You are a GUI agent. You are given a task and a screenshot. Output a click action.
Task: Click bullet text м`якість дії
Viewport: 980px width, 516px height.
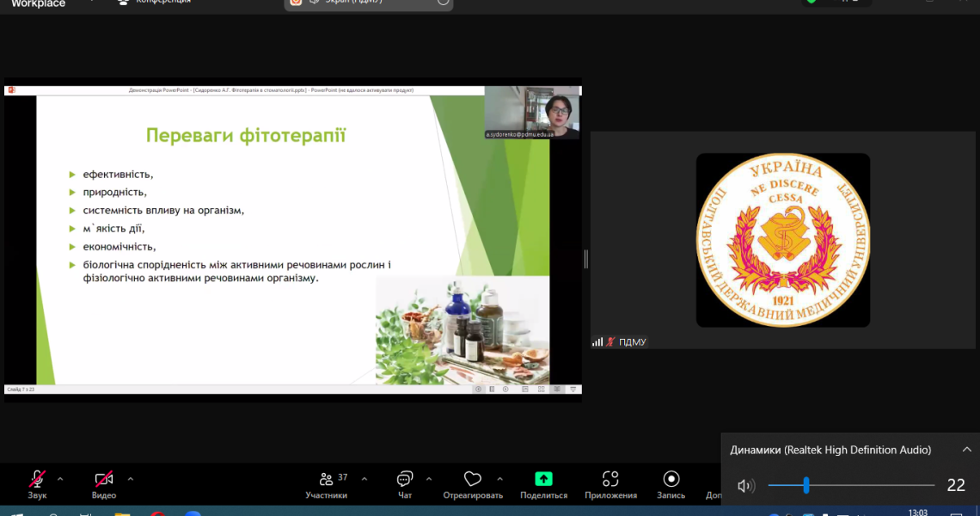tap(113, 228)
